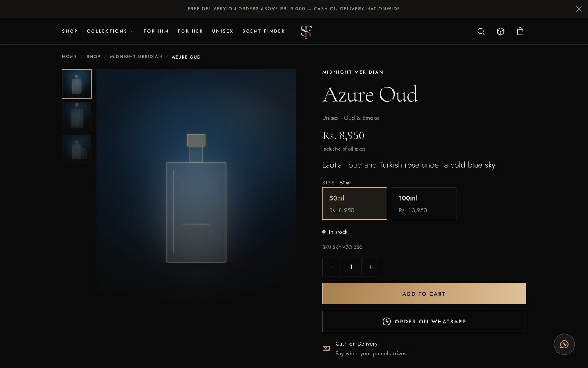588x368 pixels.
Task: Go to For Her section
Action: pyautogui.click(x=190, y=31)
